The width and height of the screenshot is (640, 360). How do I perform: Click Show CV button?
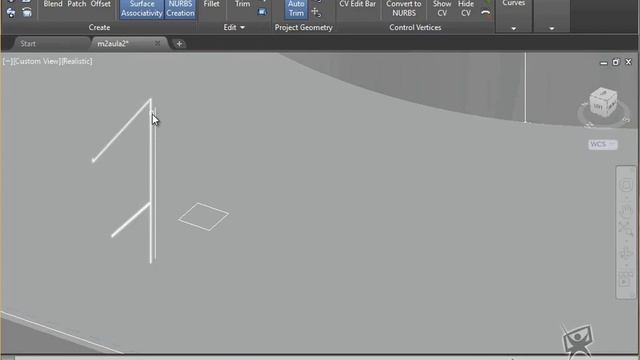[x=442, y=9]
